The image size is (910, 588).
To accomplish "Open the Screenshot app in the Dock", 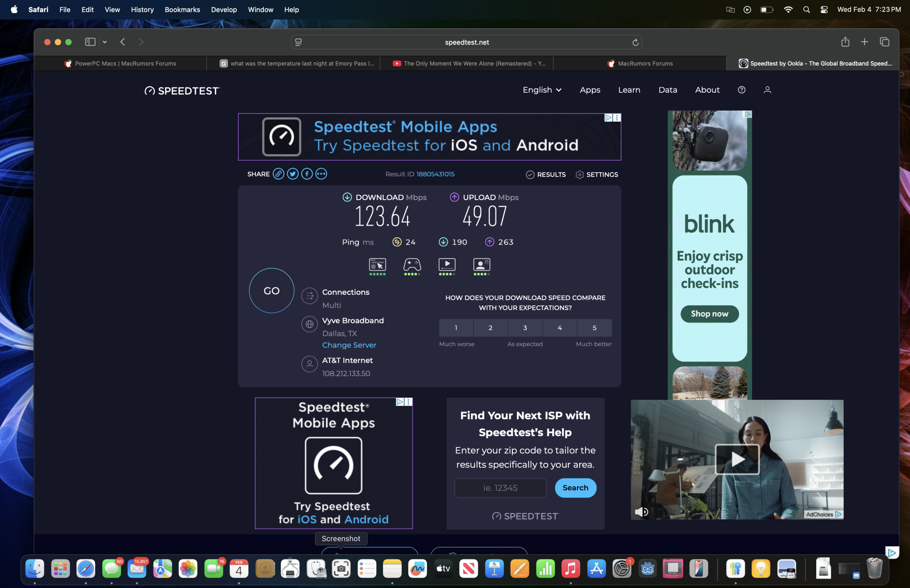I will [341, 568].
